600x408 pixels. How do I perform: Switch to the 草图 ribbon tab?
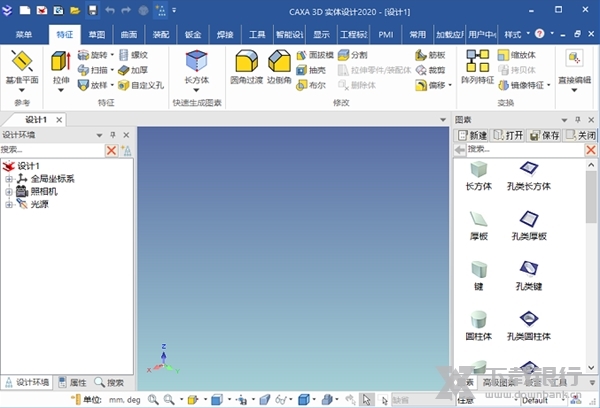point(96,35)
